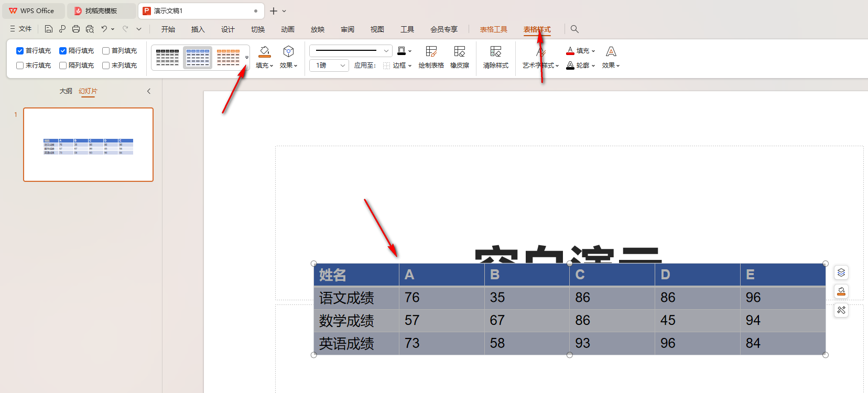Open the 找稻壳模板 tab

[x=101, y=10]
